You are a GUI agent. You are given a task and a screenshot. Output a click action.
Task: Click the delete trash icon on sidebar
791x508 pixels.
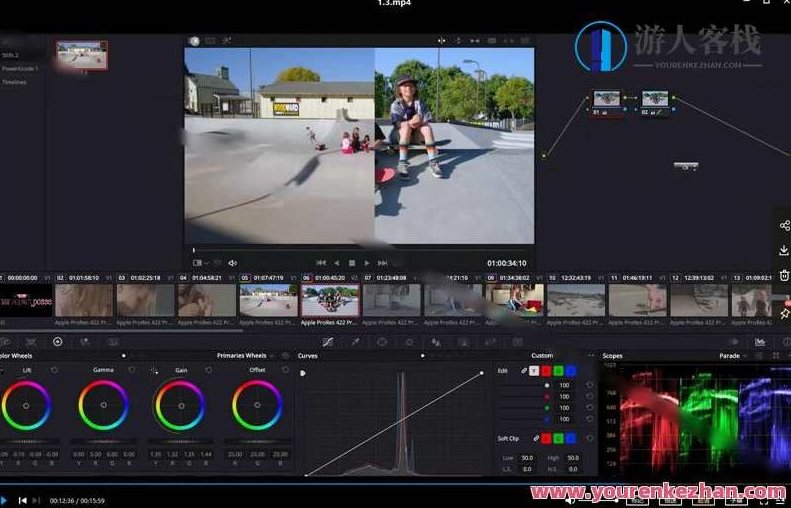click(x=784, y=275)
